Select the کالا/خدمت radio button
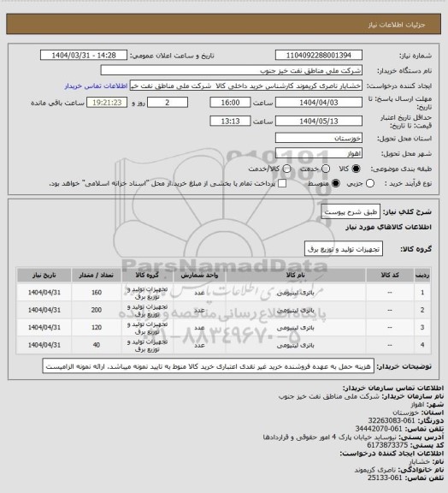 coord(286,169)
